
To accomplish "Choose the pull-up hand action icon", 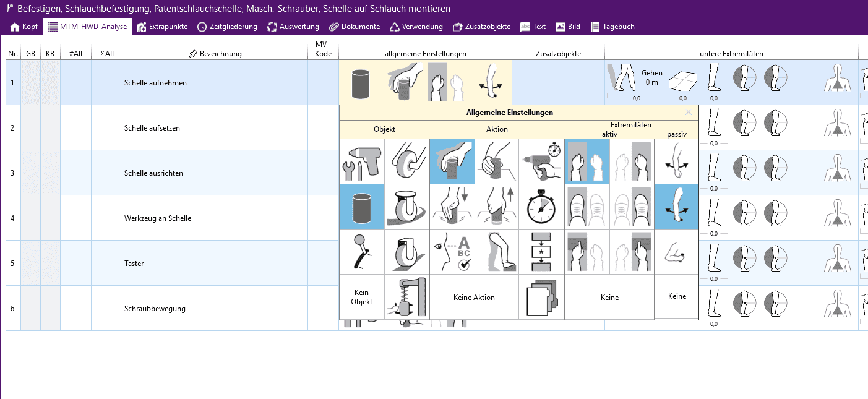I will point(497,207).
